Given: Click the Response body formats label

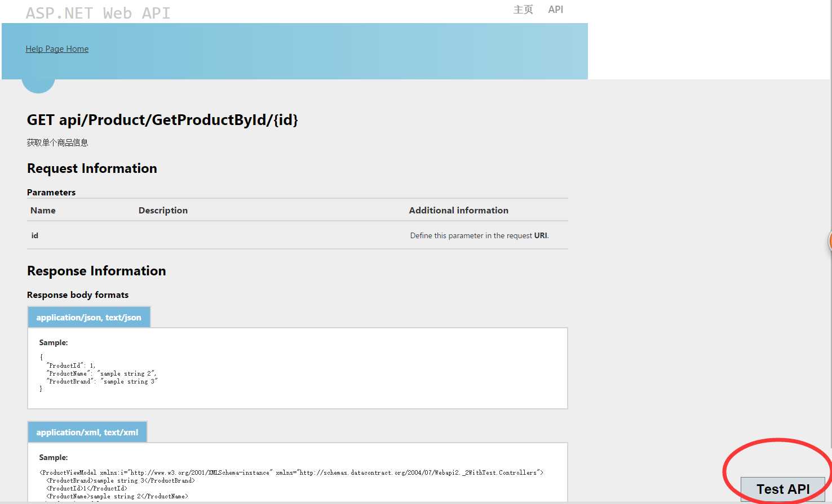Looking at the screenshot, I should pos(78,295).
